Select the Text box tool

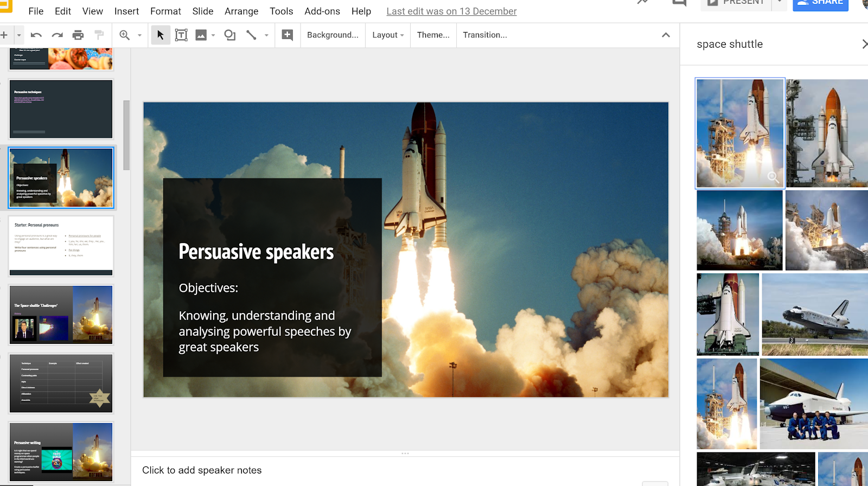point(181,35)
